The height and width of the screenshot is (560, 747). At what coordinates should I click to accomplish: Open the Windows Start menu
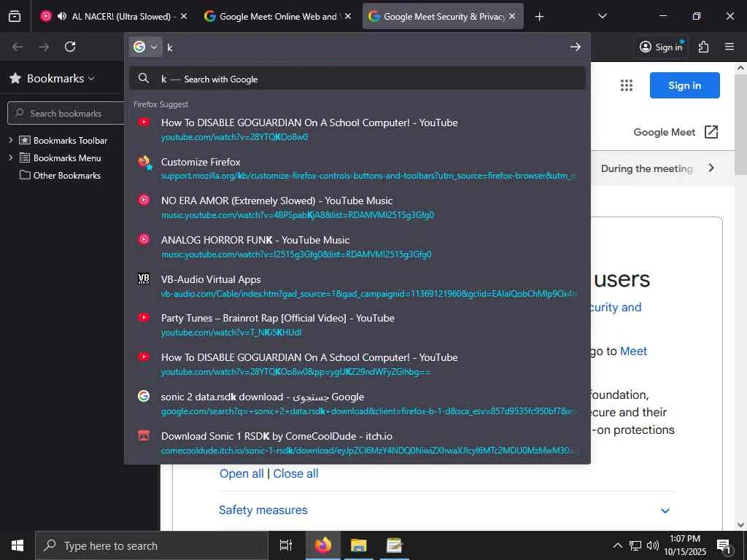click(18, 545)
